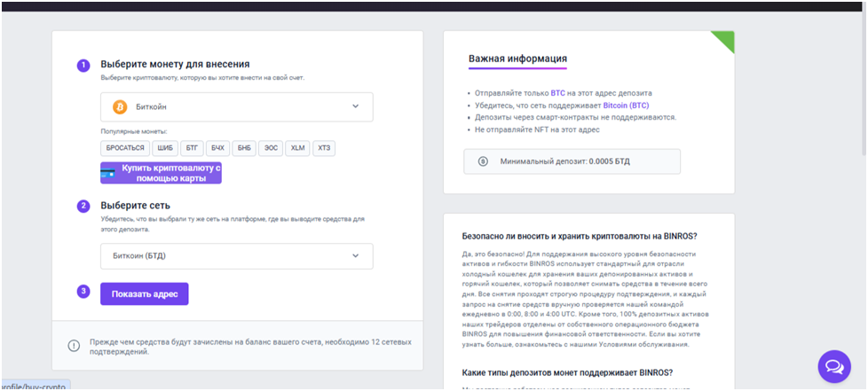Click the Минимальный депозит: 0.0005 БТД box
The height and width of the screenshot is (391, 868).
pos(572,161)
